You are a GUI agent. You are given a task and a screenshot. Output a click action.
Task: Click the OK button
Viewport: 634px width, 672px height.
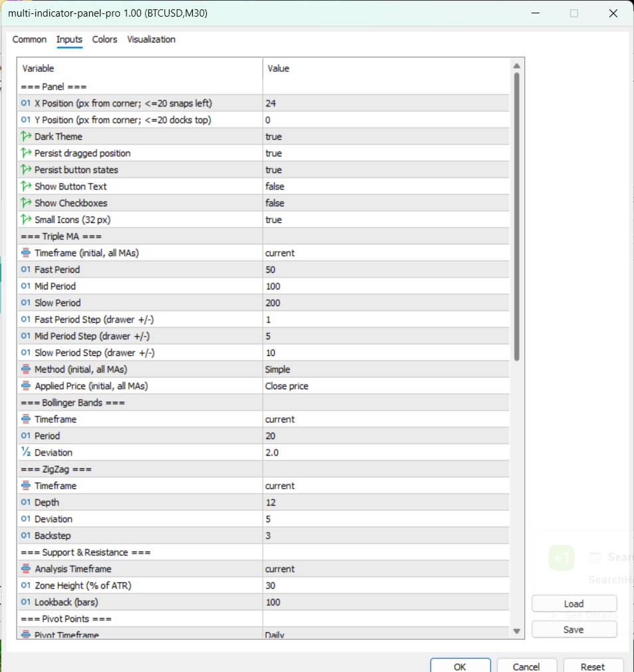pos(460,665)
